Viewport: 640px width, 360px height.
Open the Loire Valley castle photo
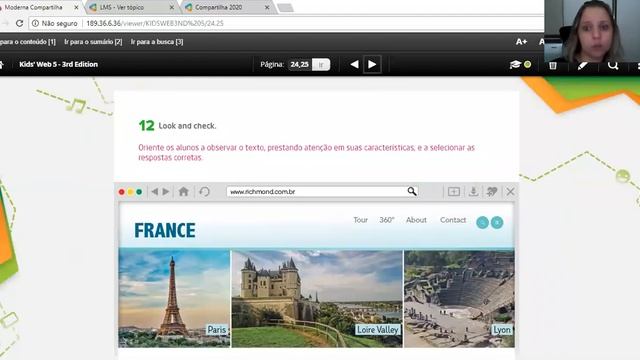[317, 299]
